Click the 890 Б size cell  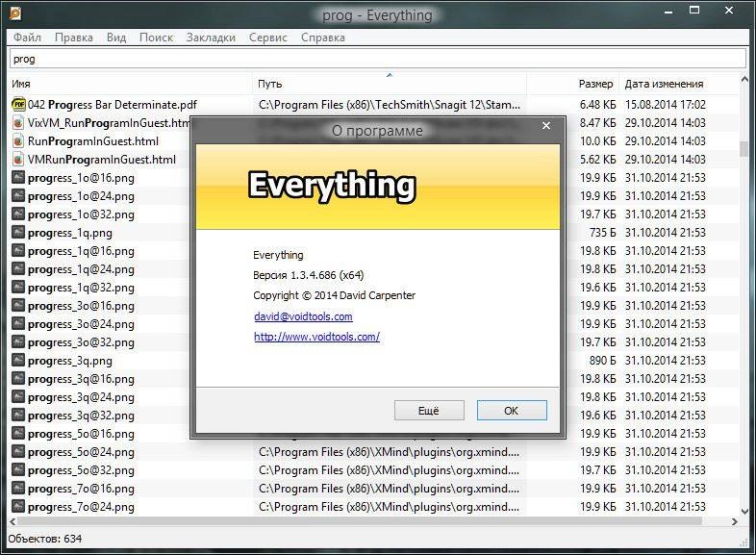click(603, 361)
